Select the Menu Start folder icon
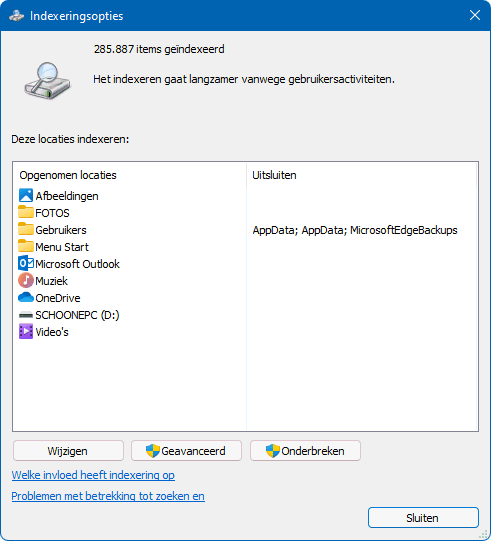Screen dimensions: 491x541 point(26,246)
